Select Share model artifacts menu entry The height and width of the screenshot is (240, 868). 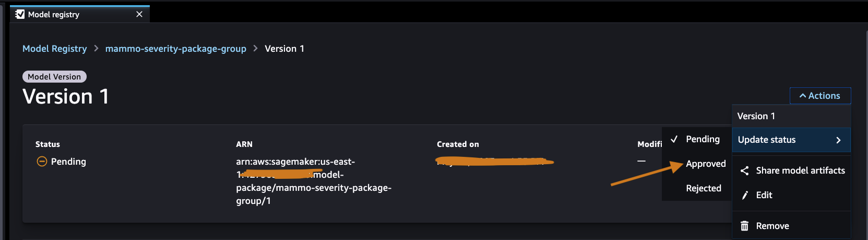(x=800, y=170)
